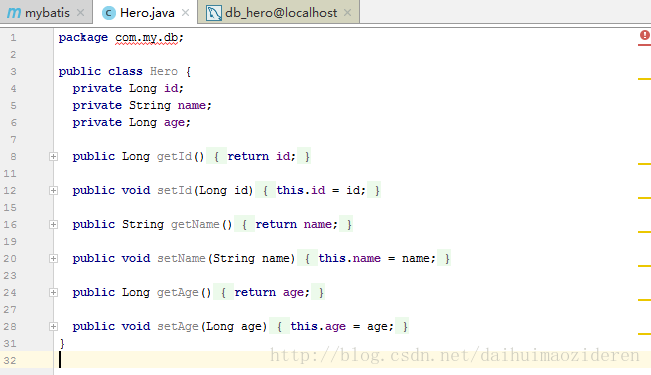
Task: Click the setAge method name
Action: [177, 327]
